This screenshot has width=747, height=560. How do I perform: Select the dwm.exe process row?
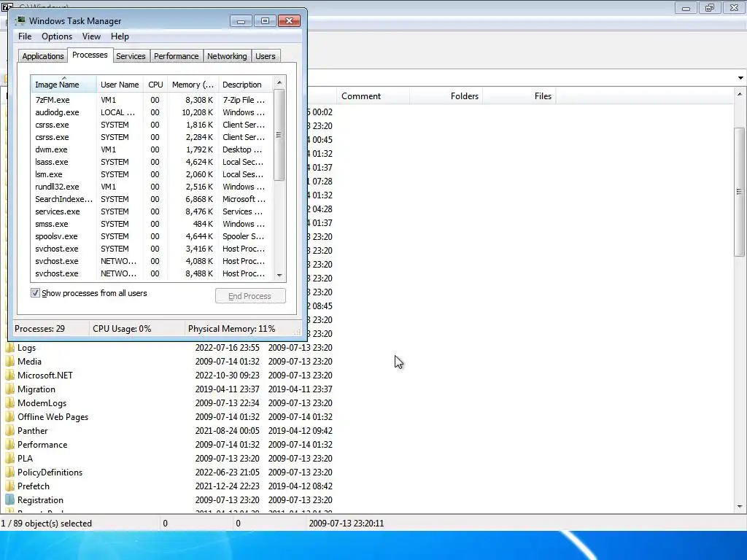[152, 149]
